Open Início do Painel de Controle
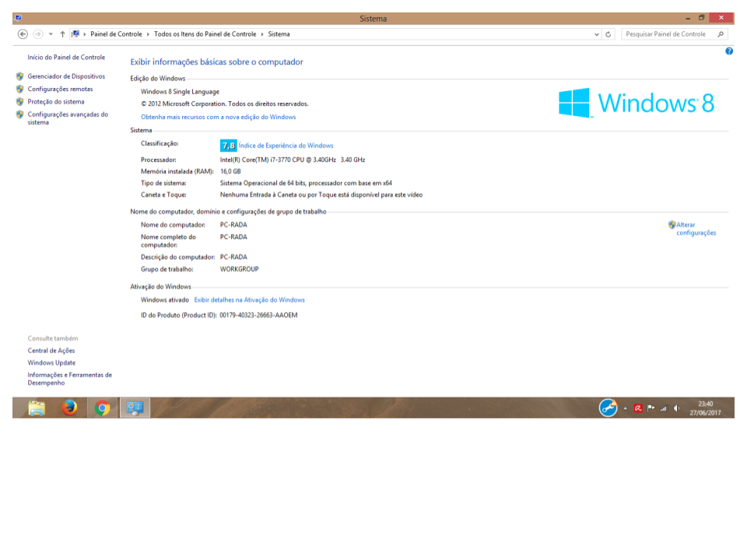The width and height of the screenshot is (747, 560). (66, 57)
